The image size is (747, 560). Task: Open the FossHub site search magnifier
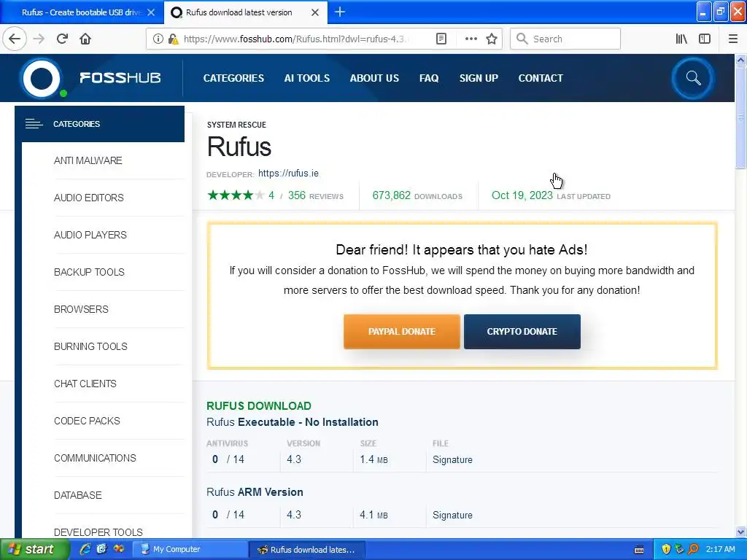pyautogui.click(x=693, y=78)
